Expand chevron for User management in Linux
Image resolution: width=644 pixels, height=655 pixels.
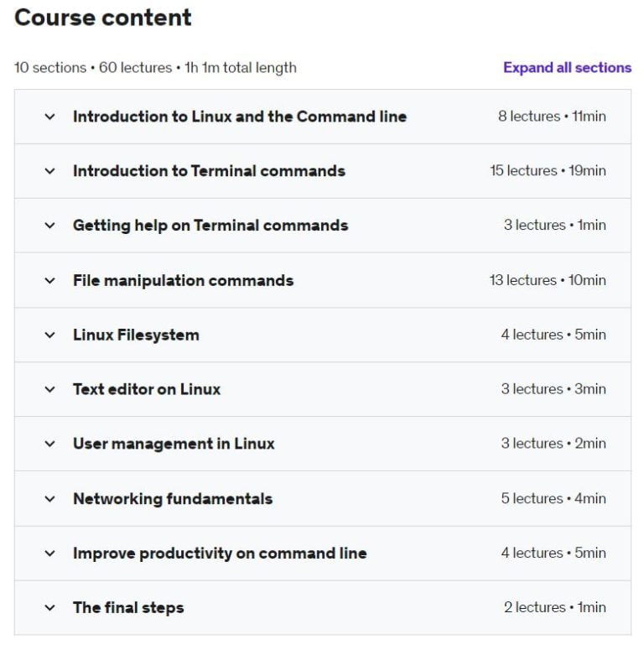49,444
